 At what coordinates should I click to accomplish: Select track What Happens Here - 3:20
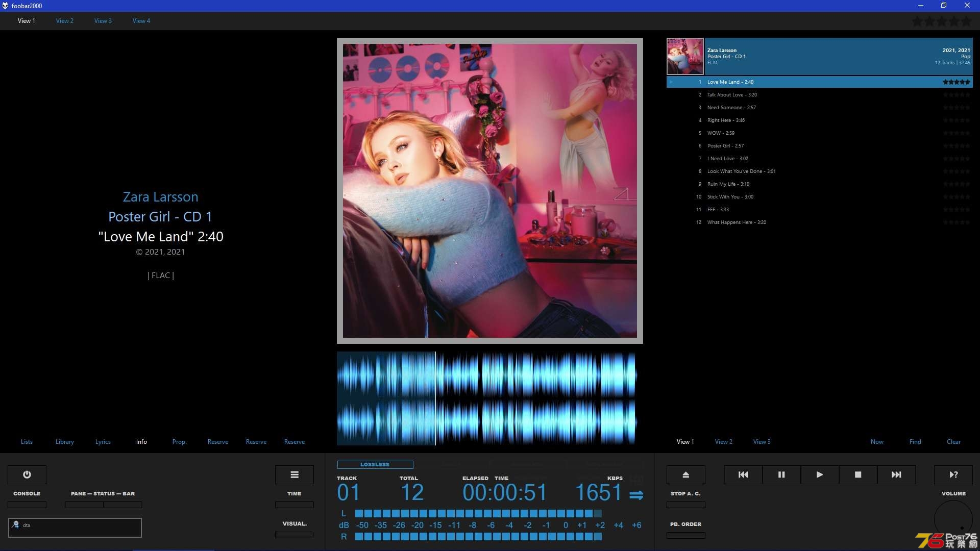point(820,222)
